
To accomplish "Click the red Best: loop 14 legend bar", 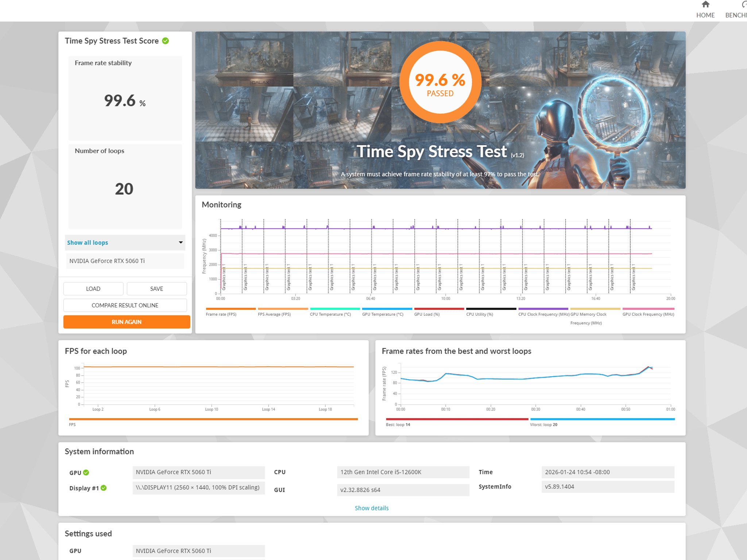I will pos(457,419).
